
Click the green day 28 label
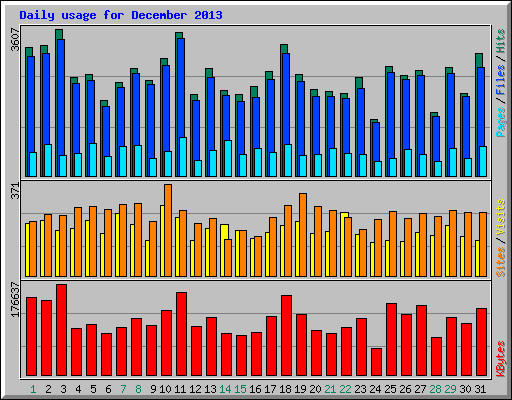435,389
